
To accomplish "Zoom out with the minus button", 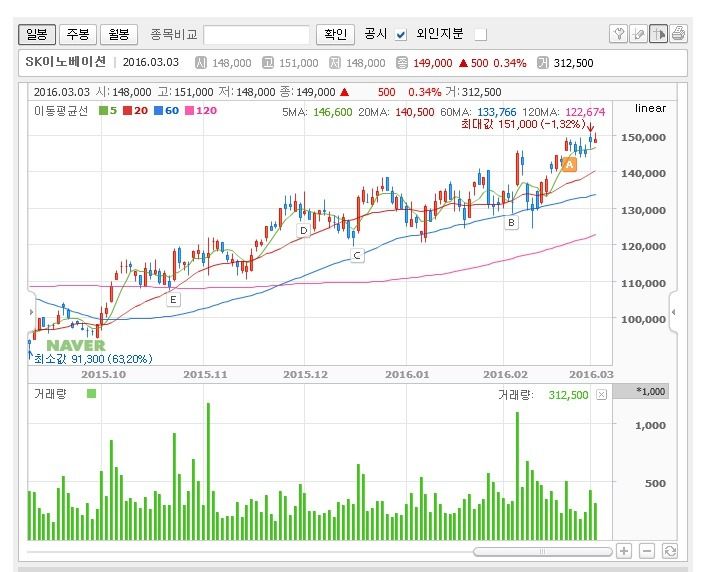I will (x=647, y=551).
